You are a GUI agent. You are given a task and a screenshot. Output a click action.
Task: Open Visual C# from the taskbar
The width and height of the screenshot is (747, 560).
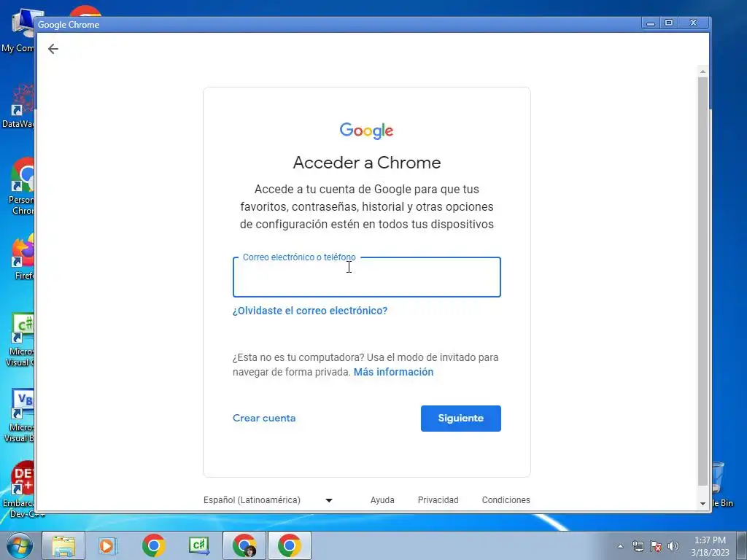point(199,545)
